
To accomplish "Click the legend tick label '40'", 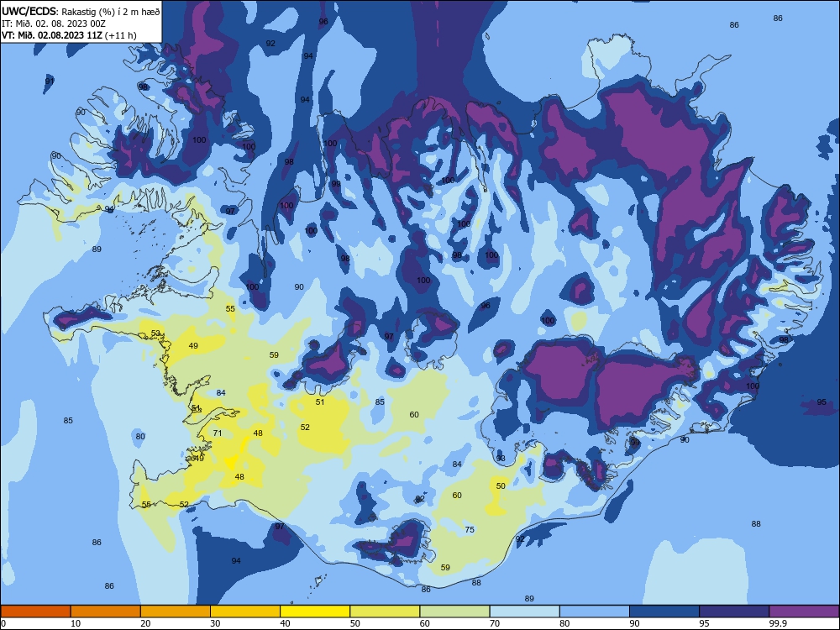I will point(285,623).
